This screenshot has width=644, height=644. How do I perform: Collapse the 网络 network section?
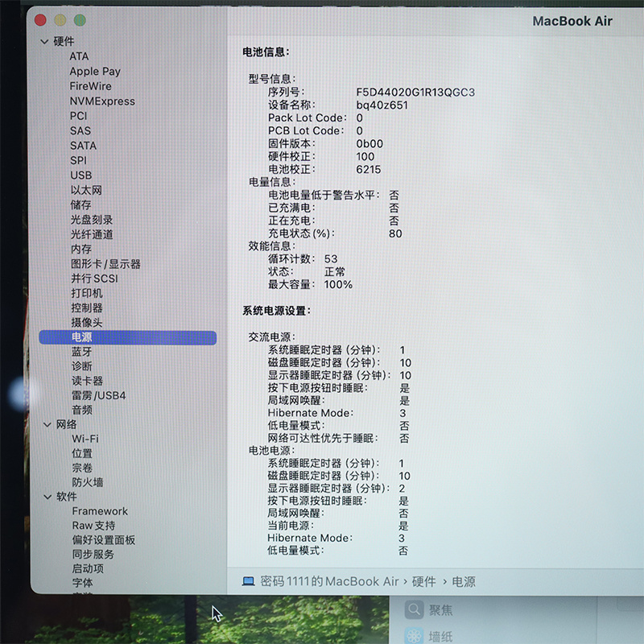pyautogui.click(x=47, y=425)
